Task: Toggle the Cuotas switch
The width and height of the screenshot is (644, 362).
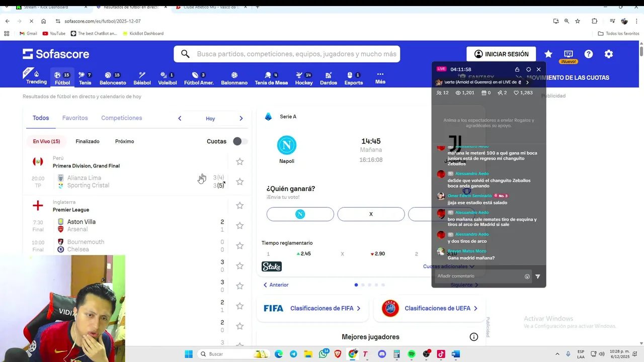Action: click(x=240, y=141)
